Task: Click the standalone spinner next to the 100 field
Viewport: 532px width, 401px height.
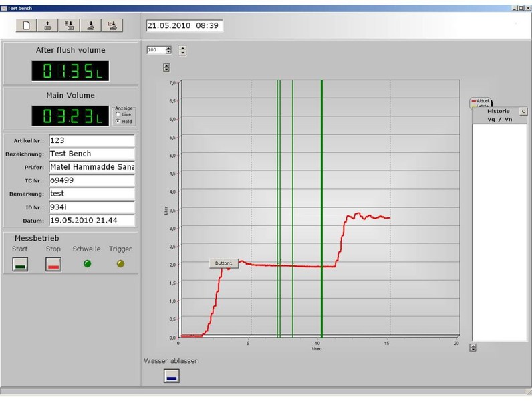Action: tap(182, 50)
